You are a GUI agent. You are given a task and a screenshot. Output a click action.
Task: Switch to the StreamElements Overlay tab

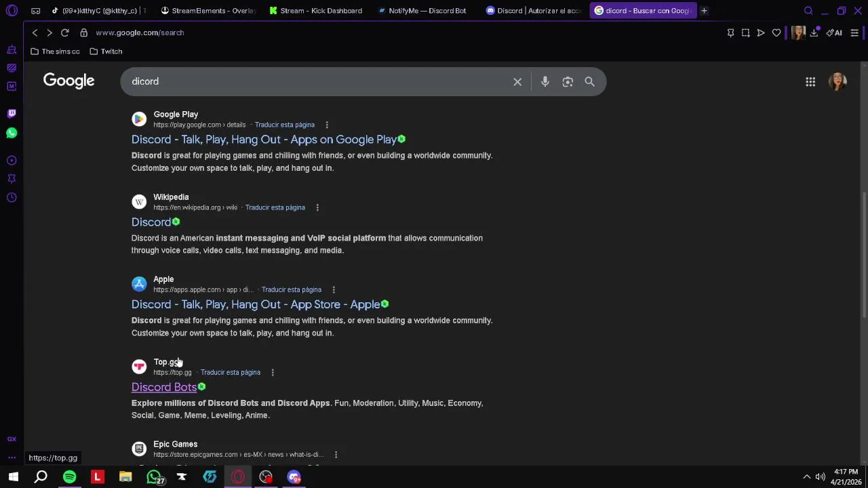pos(208,11)
